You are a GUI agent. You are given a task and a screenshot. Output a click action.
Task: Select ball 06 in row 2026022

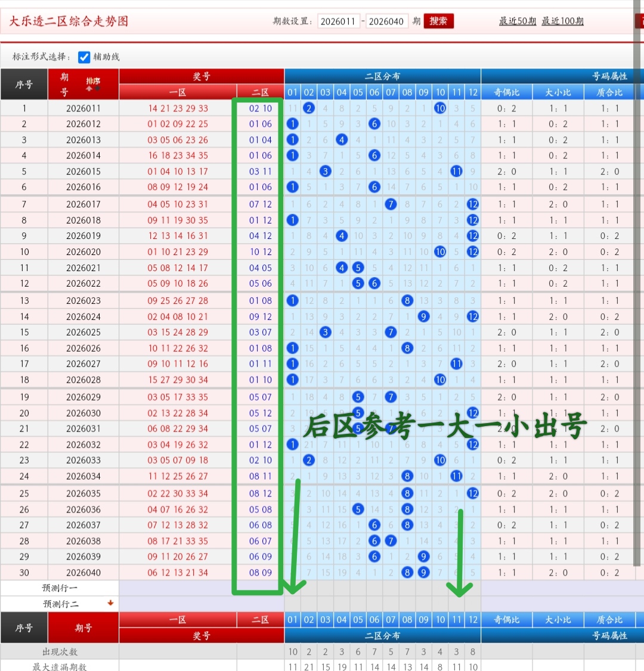point(374,283)
